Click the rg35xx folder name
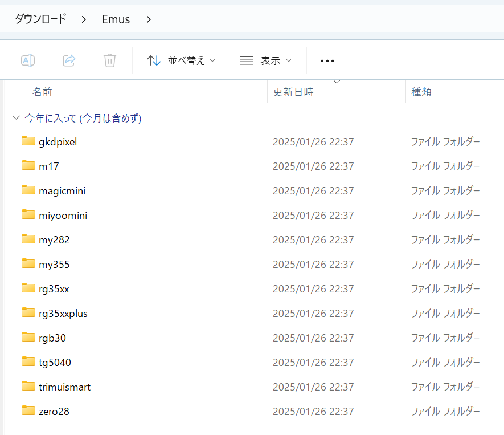The height and width of the screenshot is (435, 504). click(x=54, y=289)
